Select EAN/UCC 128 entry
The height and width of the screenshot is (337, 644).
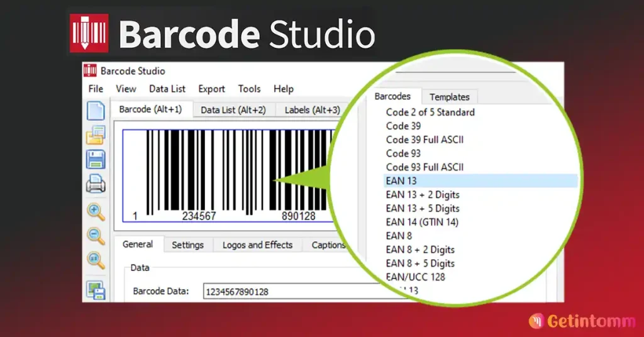(415, 277)
